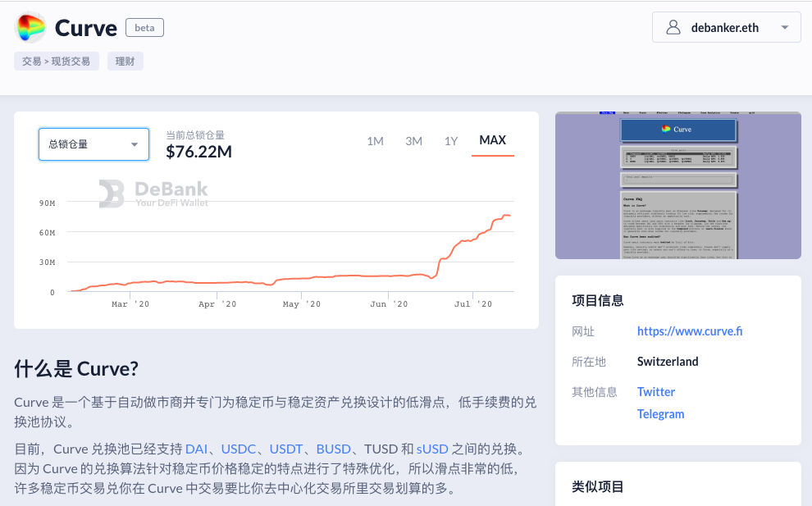Click the Jun '20 axis label
The image size is (812, 506).
tap(389, 304)
